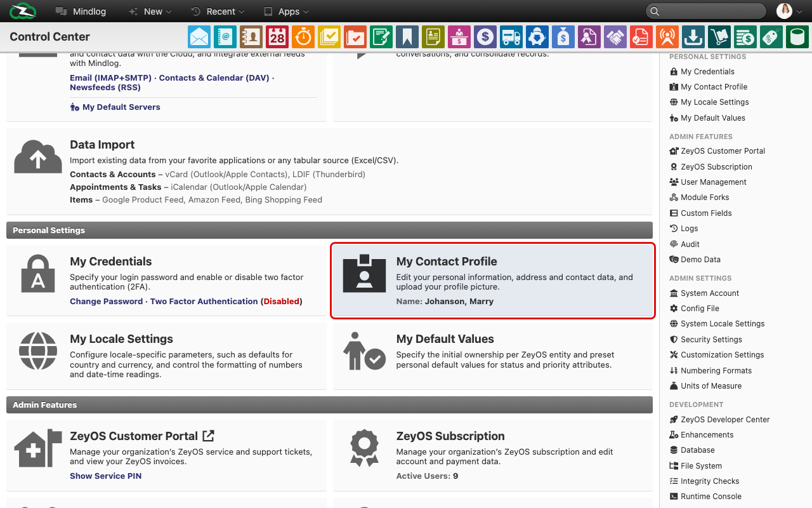812x508 pixels.
Task: Select Audit in sidebar
Action: click(x=685, y=244)
